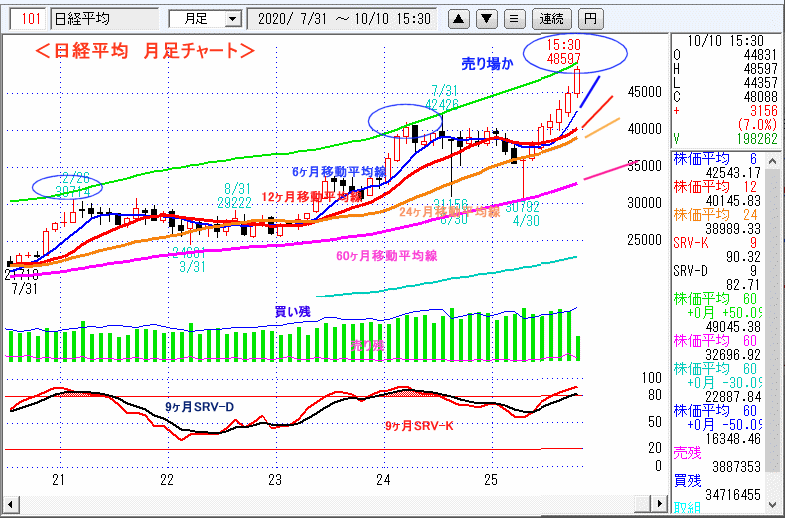Click the 売り場か annotation on chart
Image resolution: width=785 pixels, height=518 pixels.
[x=487, y=63]
